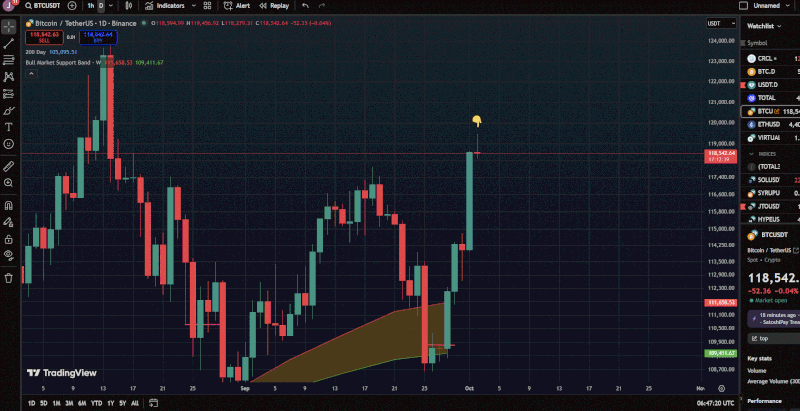Open the USDT currency dropdown
Image resolution: width=800 pixels, height=411 pixels.
point(721,23)
